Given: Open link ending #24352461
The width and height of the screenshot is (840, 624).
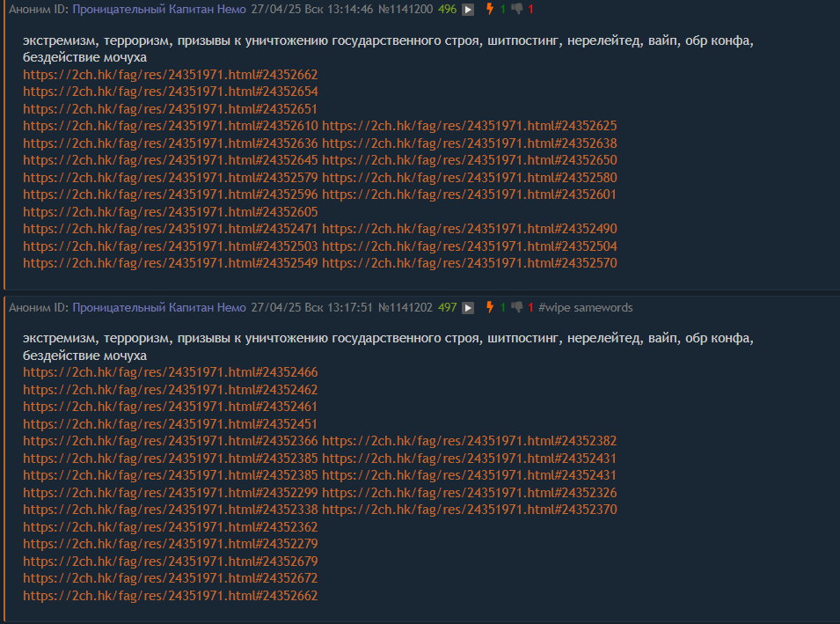Looking at the screenshot, I should coord(171,407).
